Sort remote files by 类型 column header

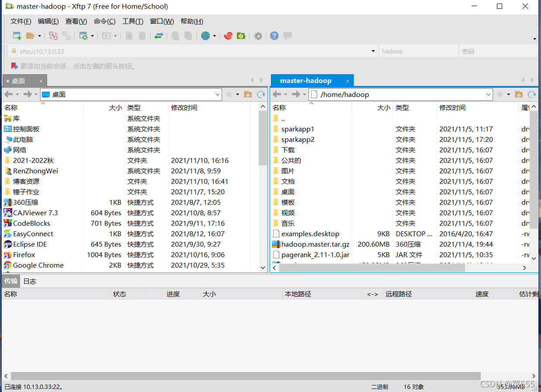pyautogui.click(x=414, y=107)
